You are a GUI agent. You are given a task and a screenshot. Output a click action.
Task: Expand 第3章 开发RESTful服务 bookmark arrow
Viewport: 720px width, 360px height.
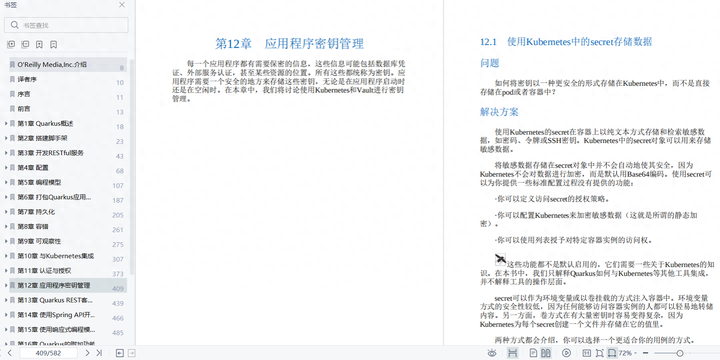[x=6, y=153]
